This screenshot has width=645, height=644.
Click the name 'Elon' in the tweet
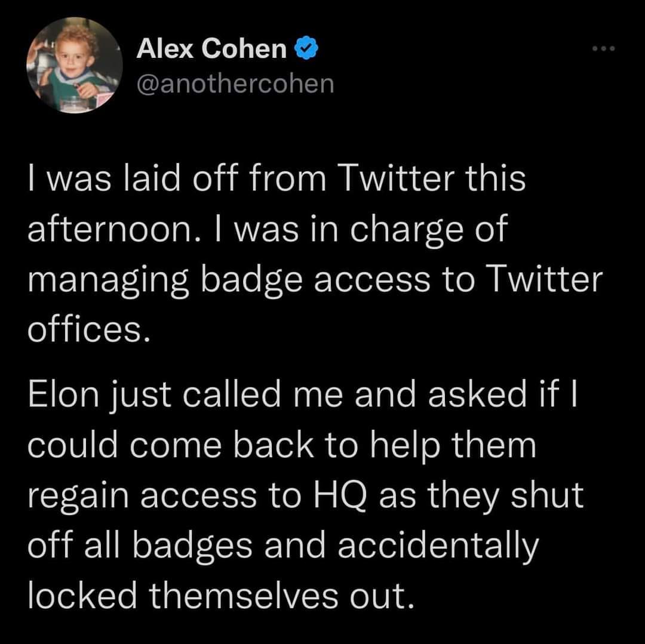coord(63,394)
